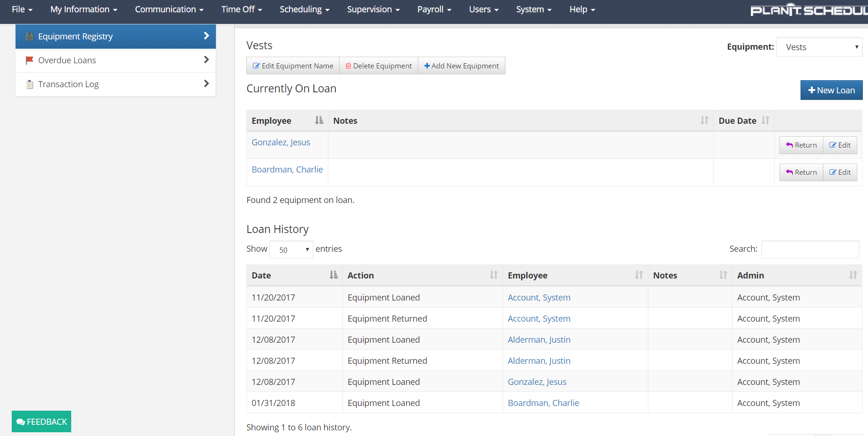Screen dimensions: 868x436
Task: Sort loan history by Admin sort icon
Action: point(853,275)
